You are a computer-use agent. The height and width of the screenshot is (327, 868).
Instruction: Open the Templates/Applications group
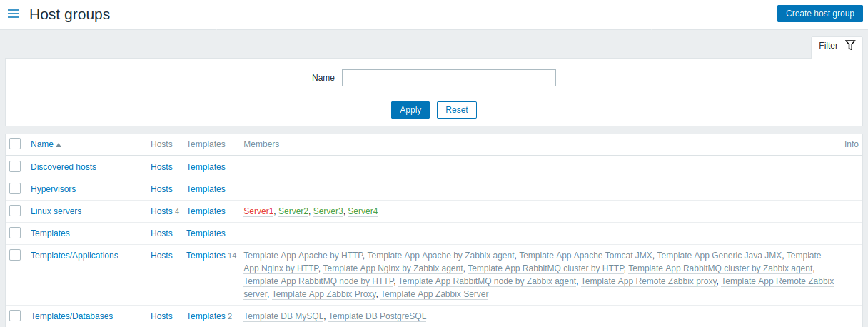pyautogui.click(x=74, y=256)
